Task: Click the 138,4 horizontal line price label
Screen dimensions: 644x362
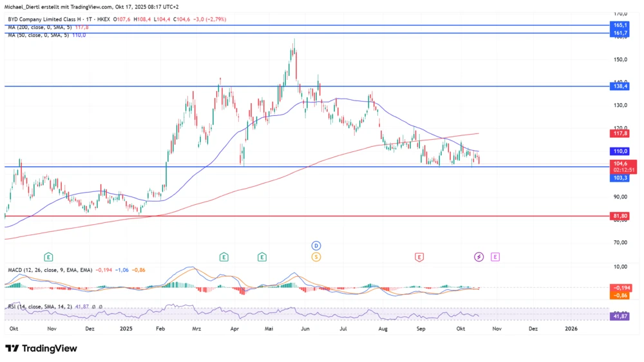Action: pyautogui.click(x=620, y=86)
